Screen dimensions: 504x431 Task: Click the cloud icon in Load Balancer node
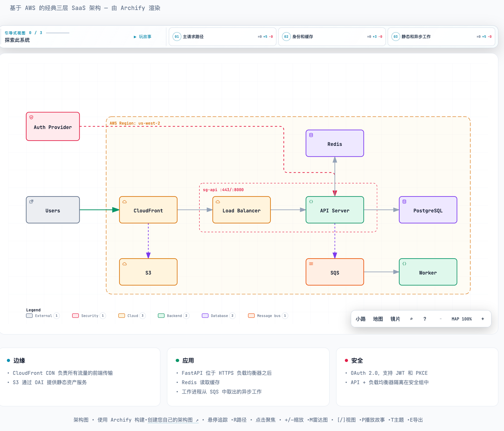[x=218, y=202]
